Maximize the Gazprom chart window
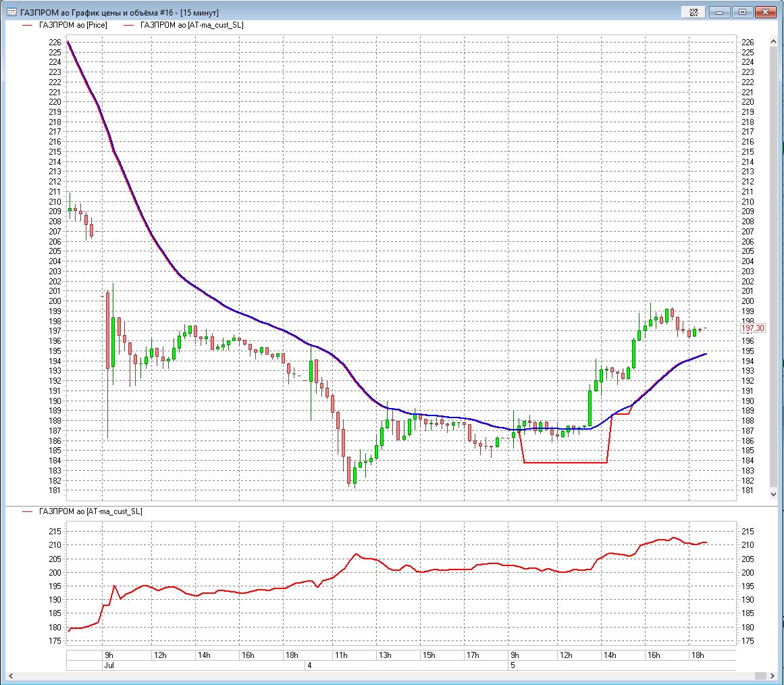Screen dimensions: 784x685 743,13
